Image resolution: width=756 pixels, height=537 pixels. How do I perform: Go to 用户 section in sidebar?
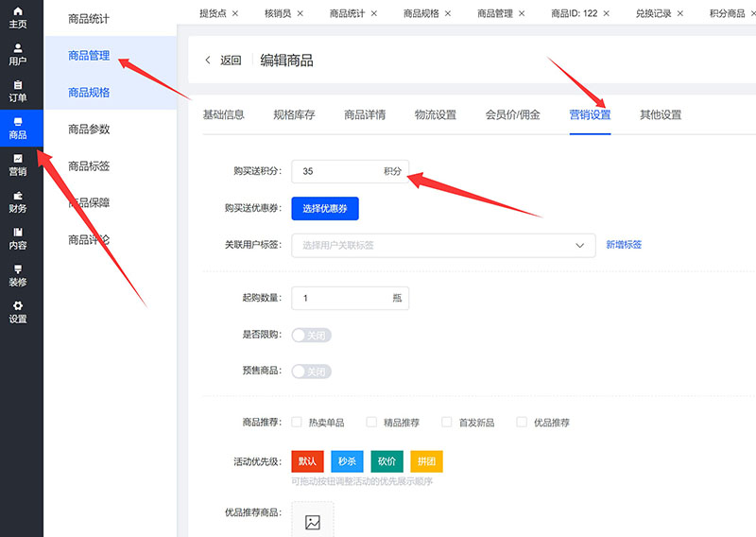tap(17, 54)
